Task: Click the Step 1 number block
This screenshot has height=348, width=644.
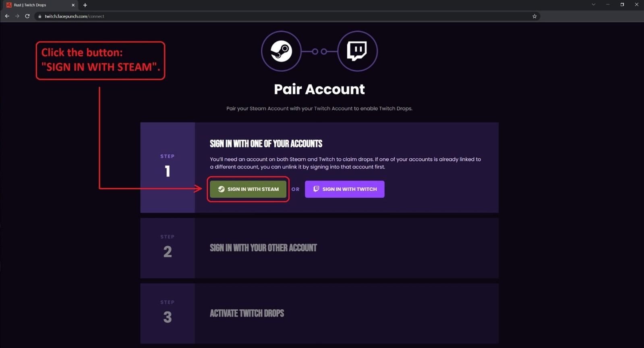Action: (168, 167)
